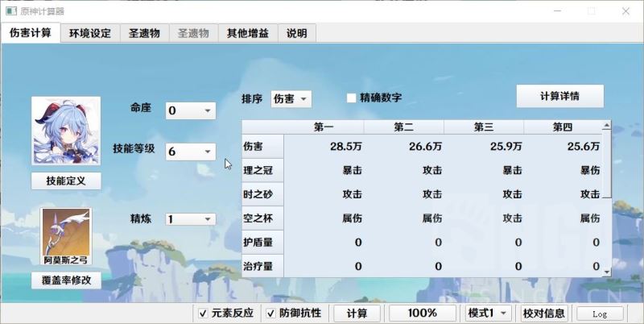Select the 伤害计算 tab
The height and width of the screenshot is (324, 644).
tap(31, 32)
